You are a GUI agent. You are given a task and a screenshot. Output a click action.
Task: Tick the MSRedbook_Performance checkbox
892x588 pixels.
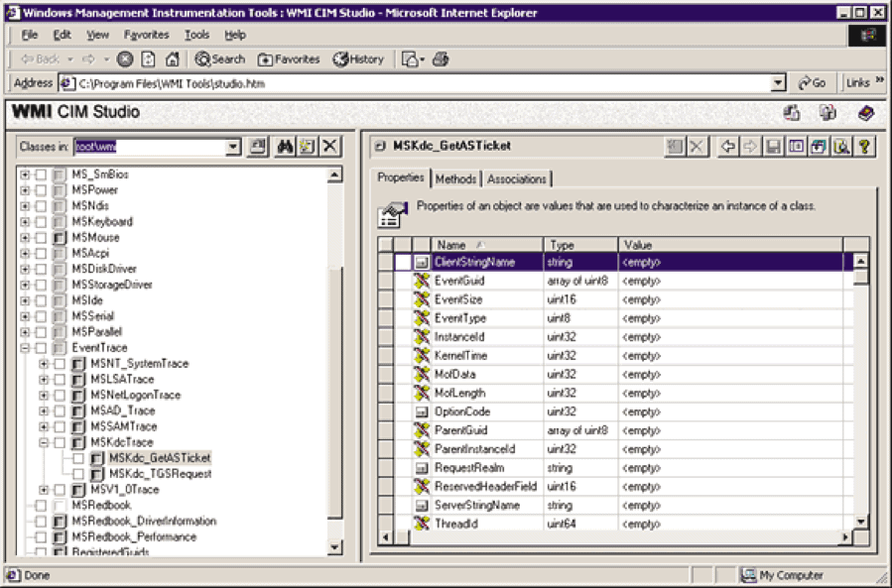[41, 536]
